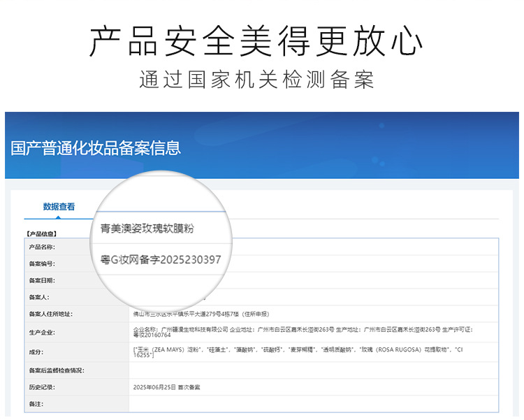Click the 成分 row label
524x420 pixels.
coord(36,352)
